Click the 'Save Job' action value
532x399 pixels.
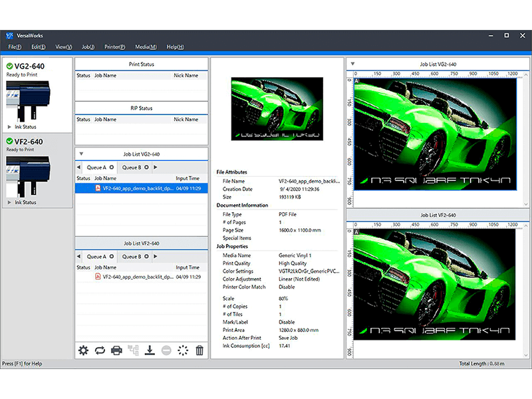(288, 338)
